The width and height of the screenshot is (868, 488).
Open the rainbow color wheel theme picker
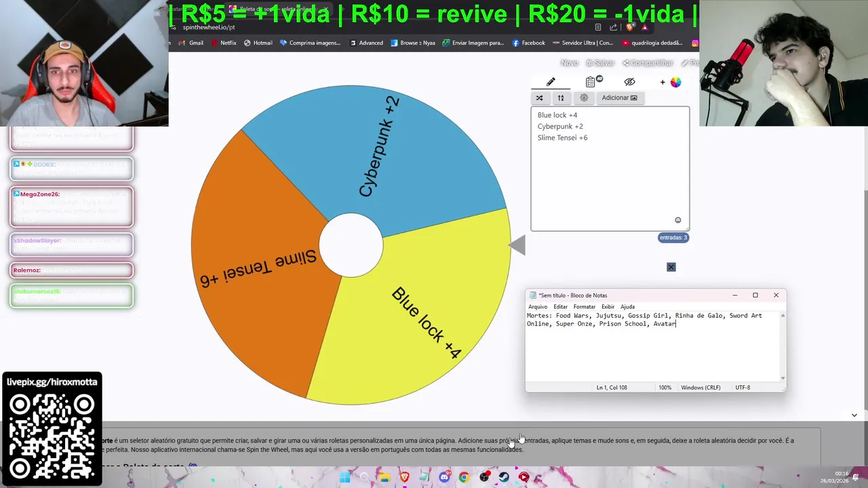[675, 82]
